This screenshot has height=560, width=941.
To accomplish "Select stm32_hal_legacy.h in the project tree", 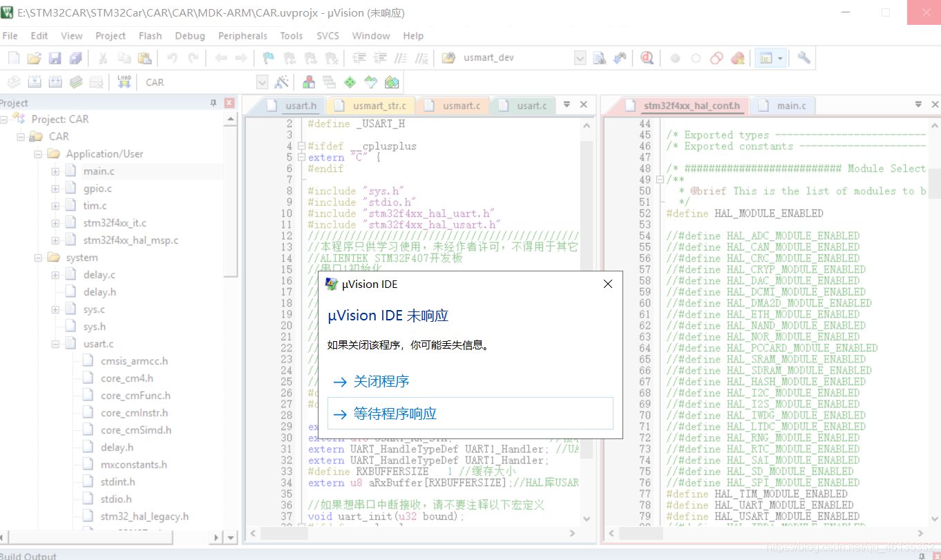I will pyautogui.click(x=144, y=516).
